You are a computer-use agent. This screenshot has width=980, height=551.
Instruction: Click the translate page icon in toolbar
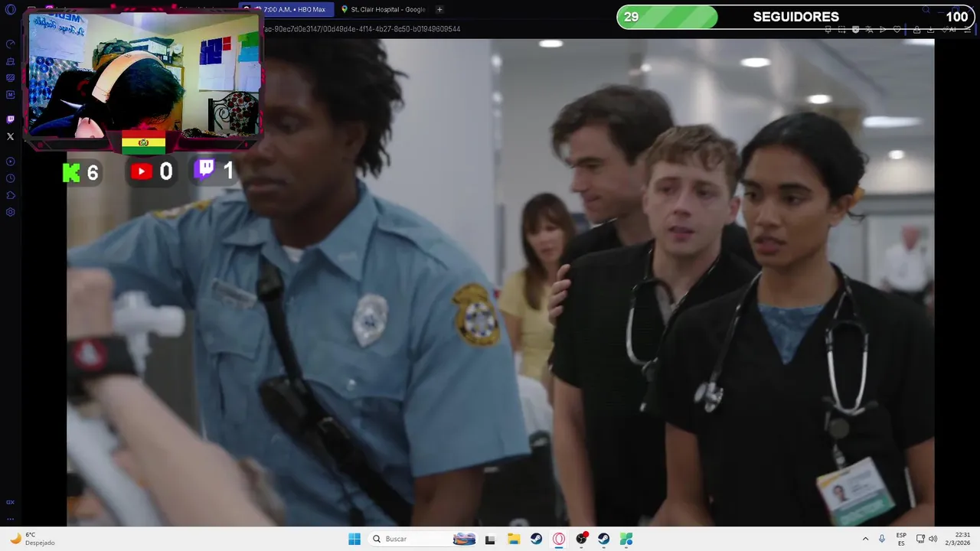coord(870,29)
